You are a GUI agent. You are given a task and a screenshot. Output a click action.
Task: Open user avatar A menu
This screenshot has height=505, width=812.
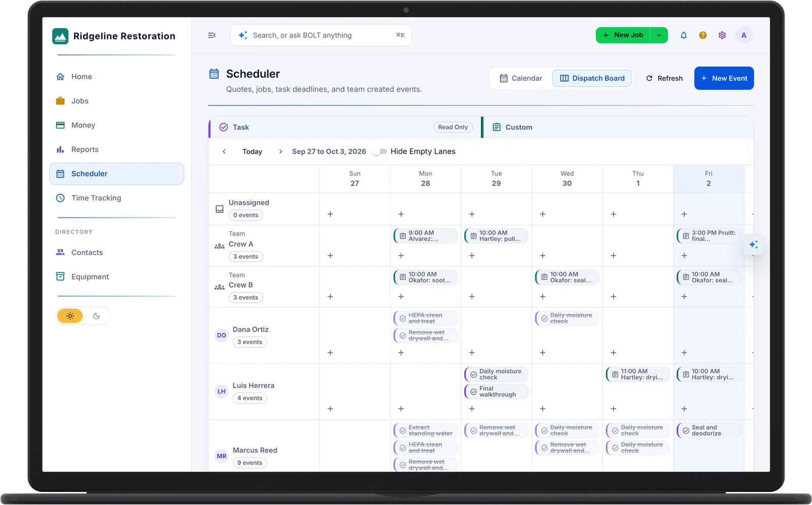(744, 35)
